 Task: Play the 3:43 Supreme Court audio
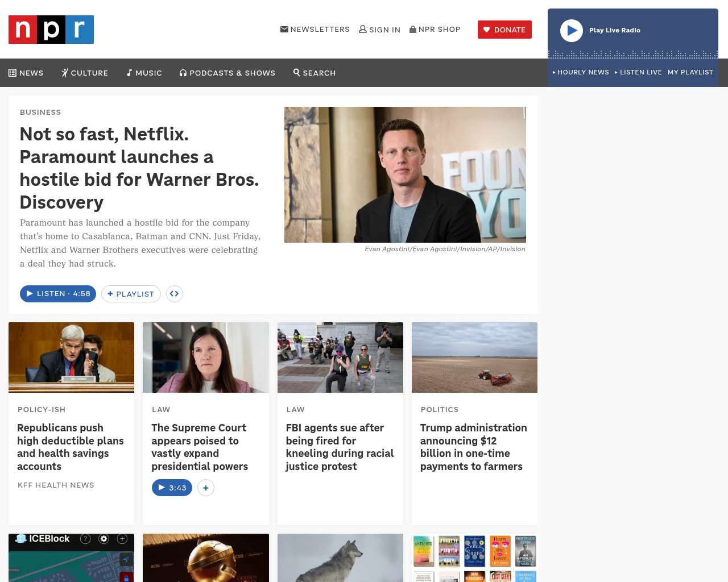click(172, 488)
